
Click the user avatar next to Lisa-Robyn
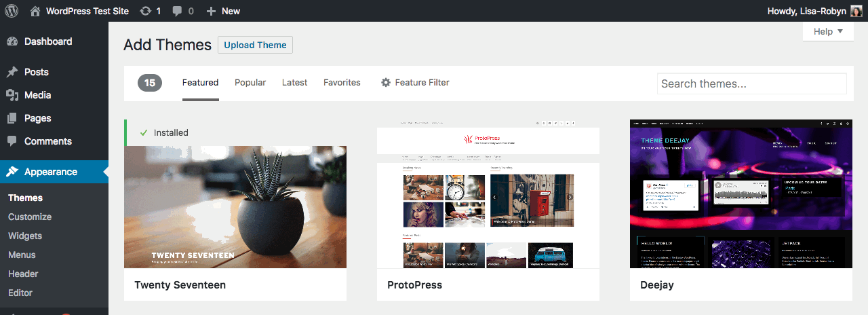(x=856, y=11)
